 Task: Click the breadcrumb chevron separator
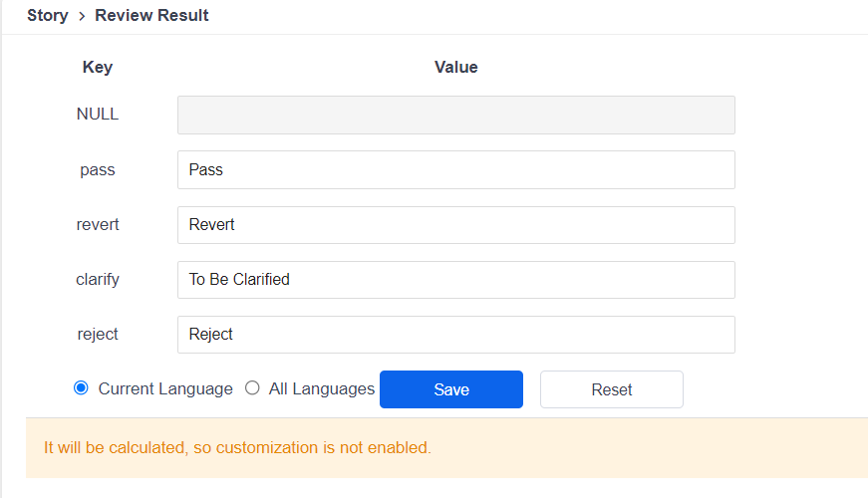[x=82, y=16]
